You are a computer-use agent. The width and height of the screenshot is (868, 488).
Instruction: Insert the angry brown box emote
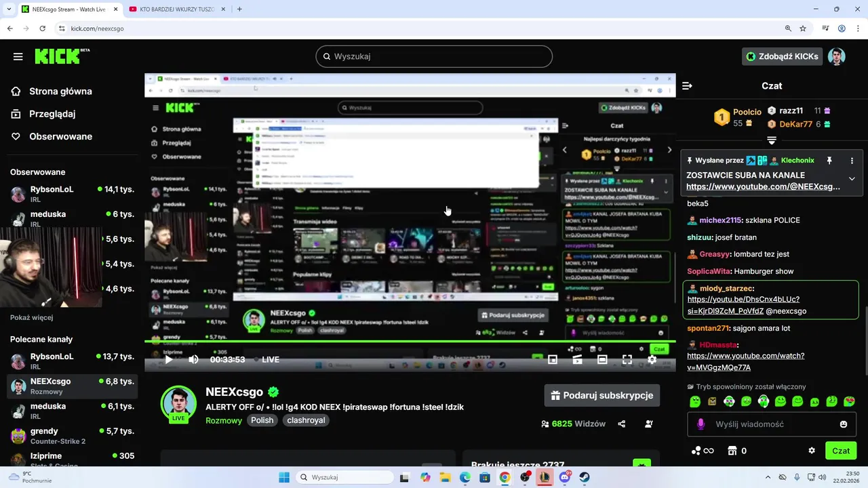tap(712, 401)
